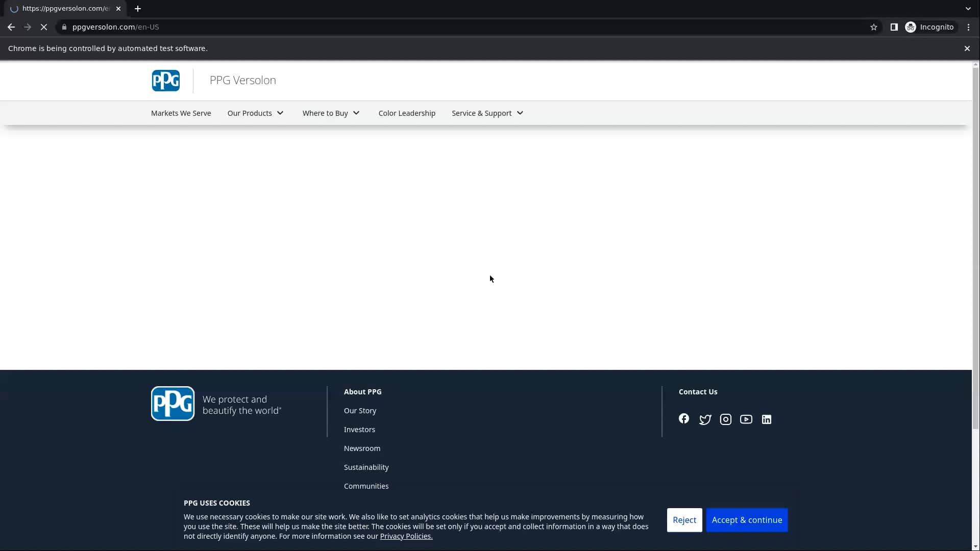Select the Instagram icon

[725, 419]
